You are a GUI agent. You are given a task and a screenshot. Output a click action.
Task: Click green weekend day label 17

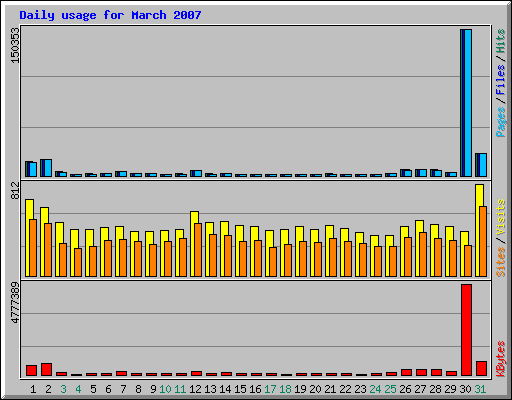(x=270, y=389)
